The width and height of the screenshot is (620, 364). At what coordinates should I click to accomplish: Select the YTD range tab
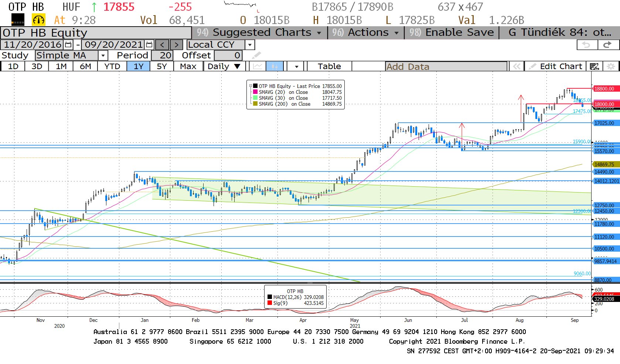pyautogui.click(x=112, y=66)
